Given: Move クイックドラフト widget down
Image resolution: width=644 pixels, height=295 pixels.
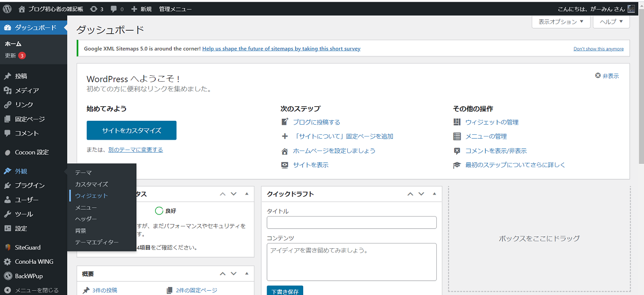Looking at the screenshot, I should 421,194.
